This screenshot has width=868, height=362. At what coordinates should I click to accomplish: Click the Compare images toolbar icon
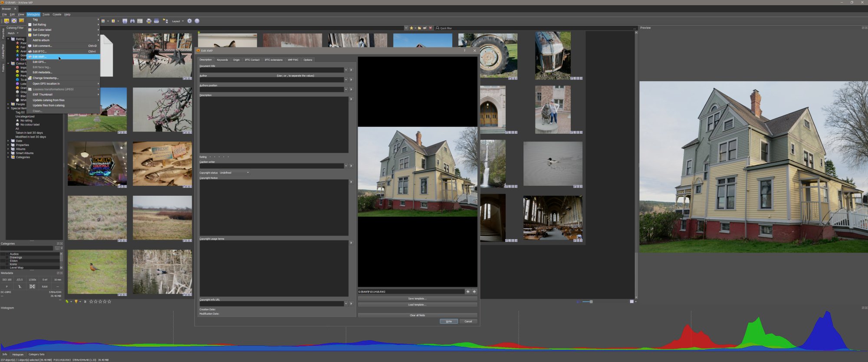pyautogui.click(x=140, y=21)
